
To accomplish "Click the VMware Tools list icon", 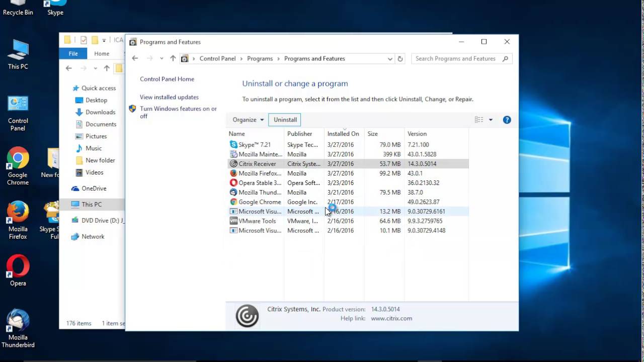I will click(233, 221).
